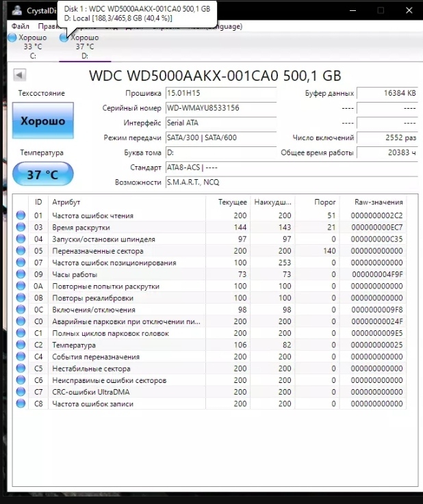Click status circle of attribute C5
This screenshot has width=423, height=504.
(x=21, y=368)
